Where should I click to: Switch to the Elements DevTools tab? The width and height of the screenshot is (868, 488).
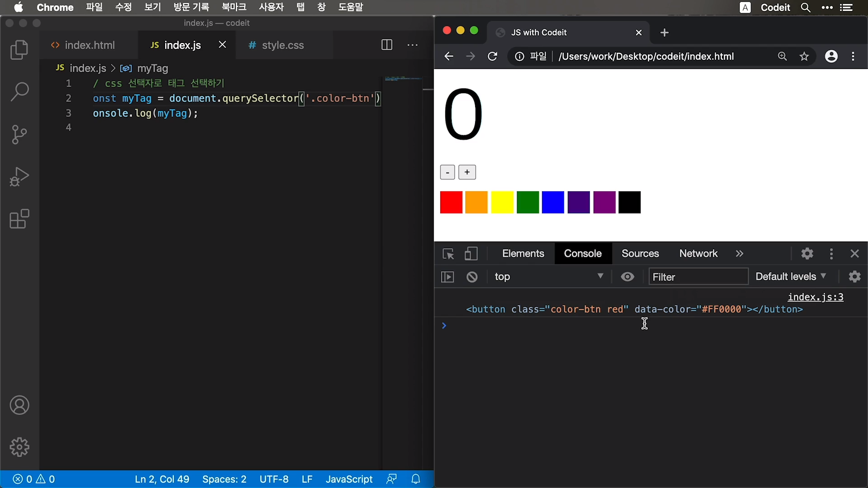tap(523, 254)
